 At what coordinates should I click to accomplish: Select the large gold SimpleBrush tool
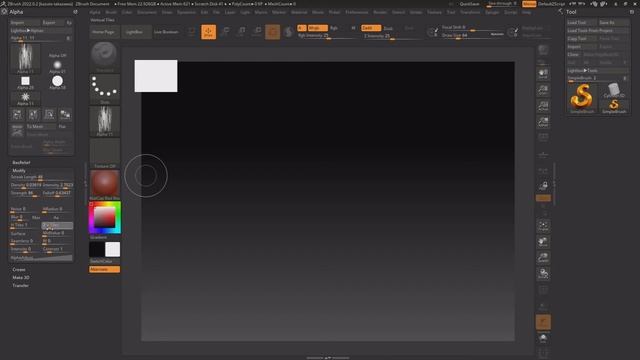pyautogui.click(x=582, y=98)
